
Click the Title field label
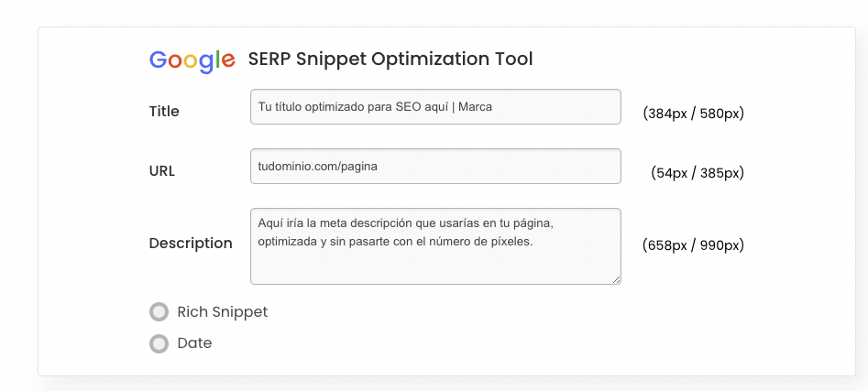[164, 111]
